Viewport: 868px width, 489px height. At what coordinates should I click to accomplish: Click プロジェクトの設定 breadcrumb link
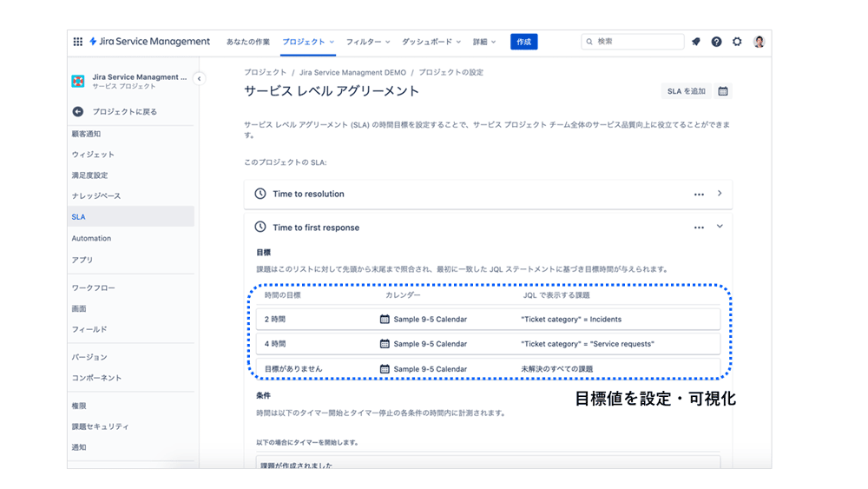coord(450,73)
